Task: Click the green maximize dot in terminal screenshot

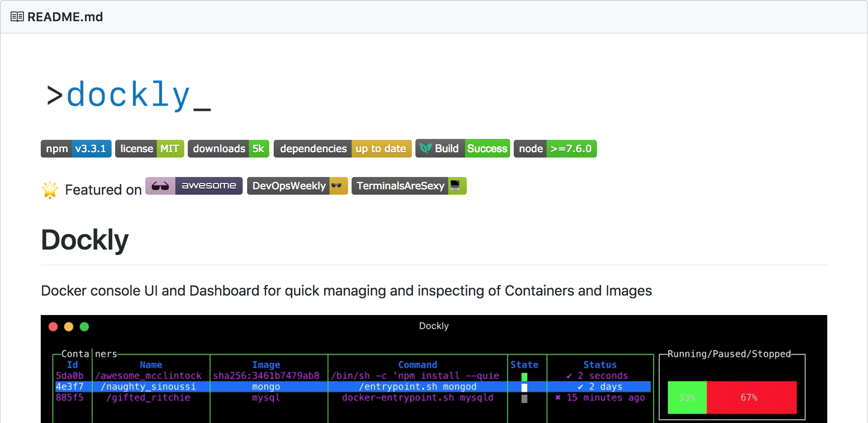Action: pyautogui.click(x=84, y=327)
